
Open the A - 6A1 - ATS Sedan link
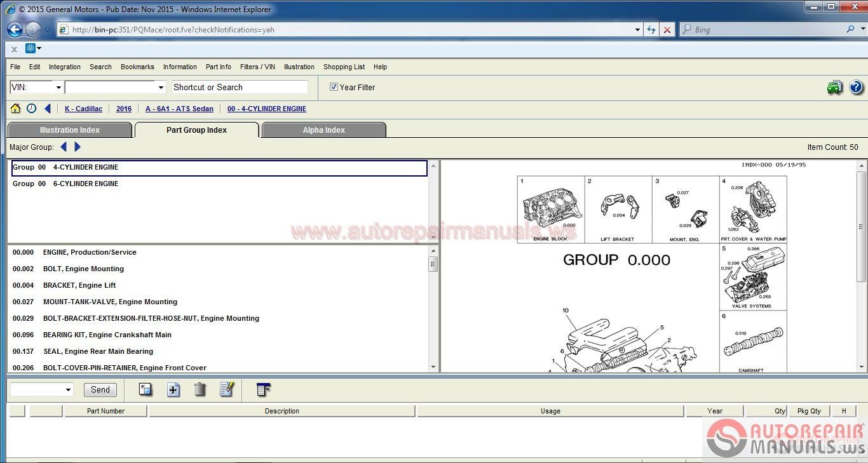pos(179,109)
